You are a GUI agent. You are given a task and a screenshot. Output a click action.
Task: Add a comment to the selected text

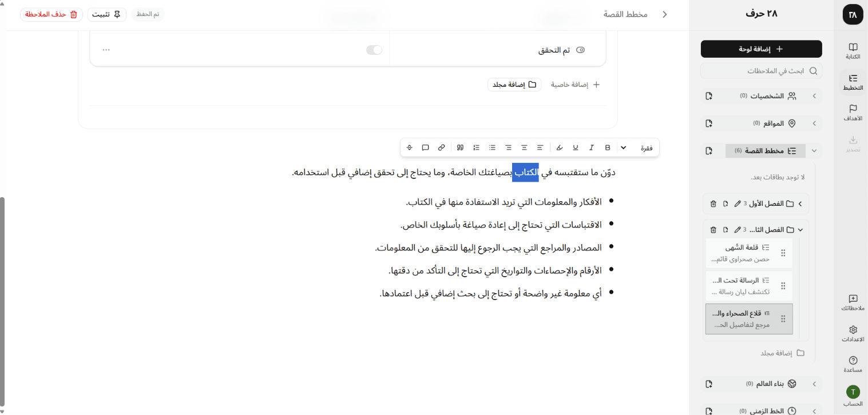(425, 147)
